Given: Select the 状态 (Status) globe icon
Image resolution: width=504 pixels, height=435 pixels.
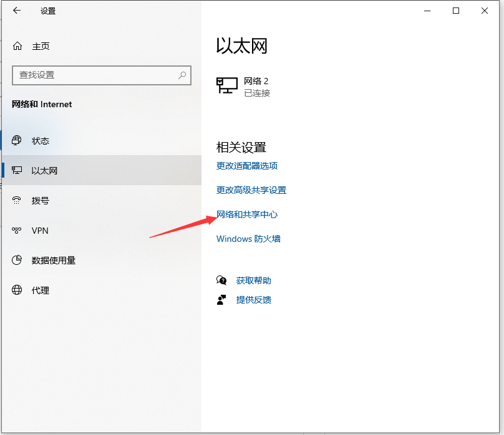Looking at the screenshot, I should [x=17, y=141].
